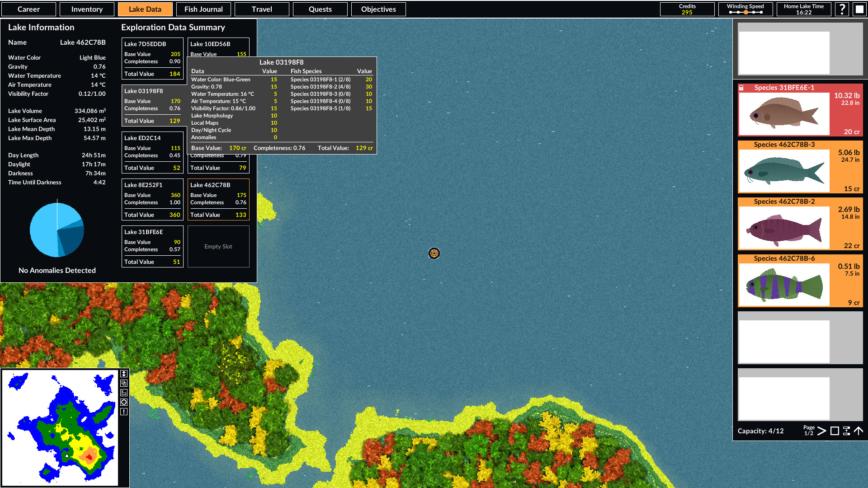The height and width of the screenshot is (488, 868).
Task: Select the Species 462C78B-2 fish thumbnail
Action: pyautogui.click(x=783, y=226)
